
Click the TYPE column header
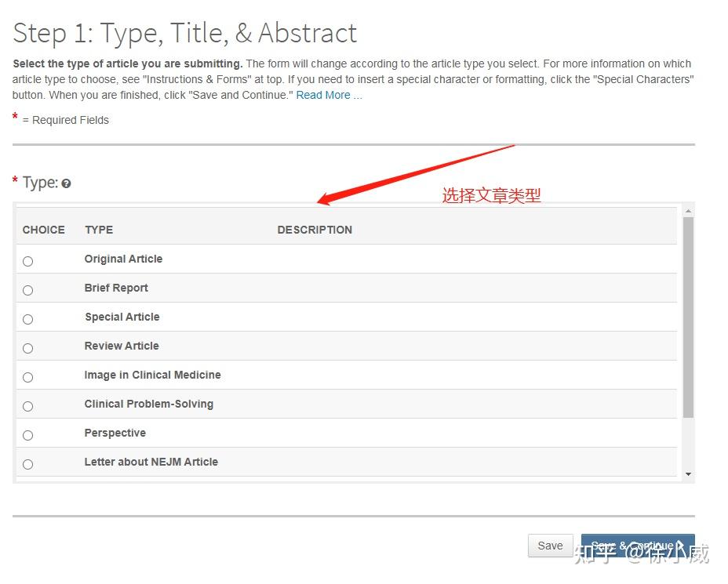pos(99,230)
